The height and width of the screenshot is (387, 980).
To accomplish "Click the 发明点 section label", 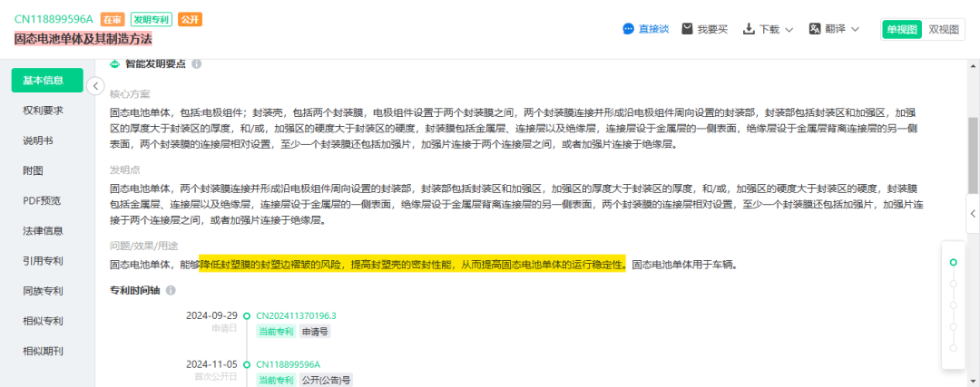I will pos(124,169).
